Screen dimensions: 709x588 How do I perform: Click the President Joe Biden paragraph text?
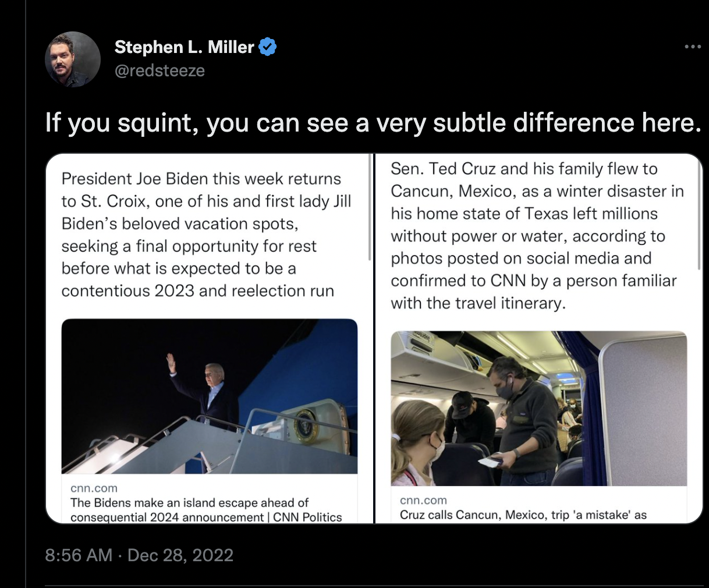click(206, 235)
